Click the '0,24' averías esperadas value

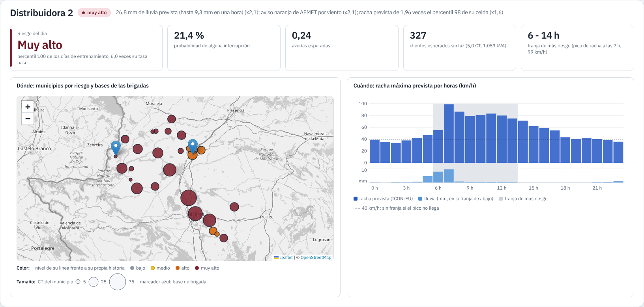301,35
